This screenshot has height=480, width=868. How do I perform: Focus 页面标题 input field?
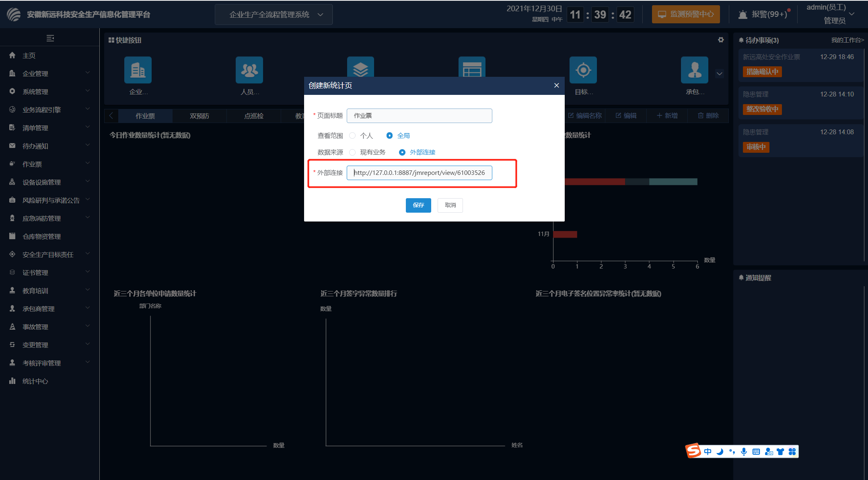pyautogui.click(x=419, y=116)
